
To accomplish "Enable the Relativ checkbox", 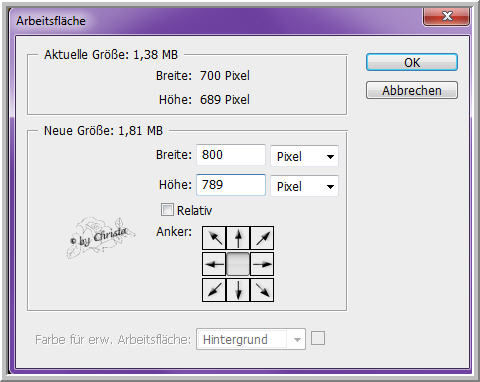I will click(167, 210).
